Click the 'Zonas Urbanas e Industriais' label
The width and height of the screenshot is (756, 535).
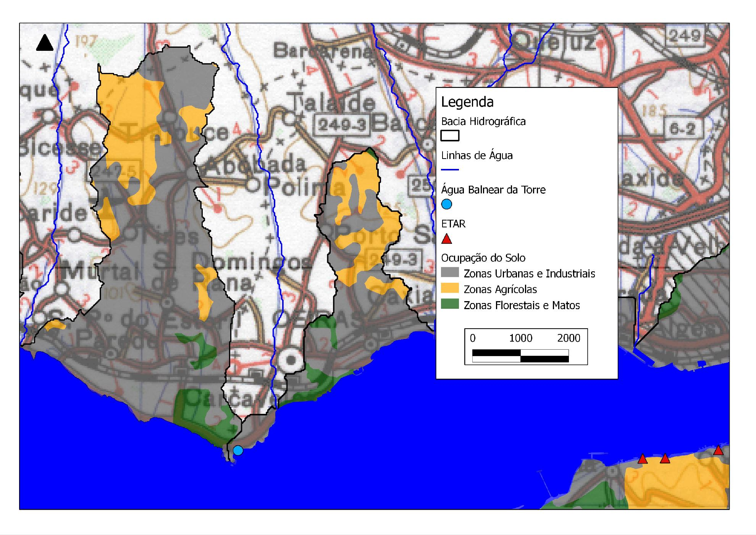click(x=530, y=274)
